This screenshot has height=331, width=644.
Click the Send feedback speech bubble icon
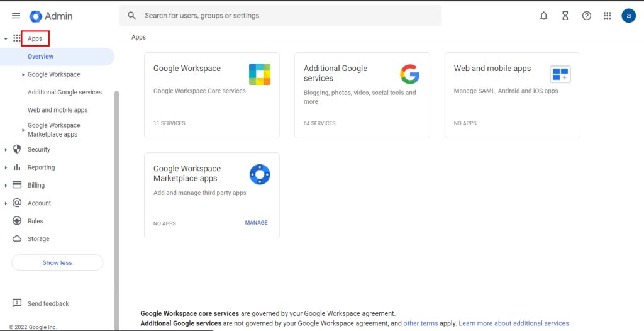(x=17, y=303)
